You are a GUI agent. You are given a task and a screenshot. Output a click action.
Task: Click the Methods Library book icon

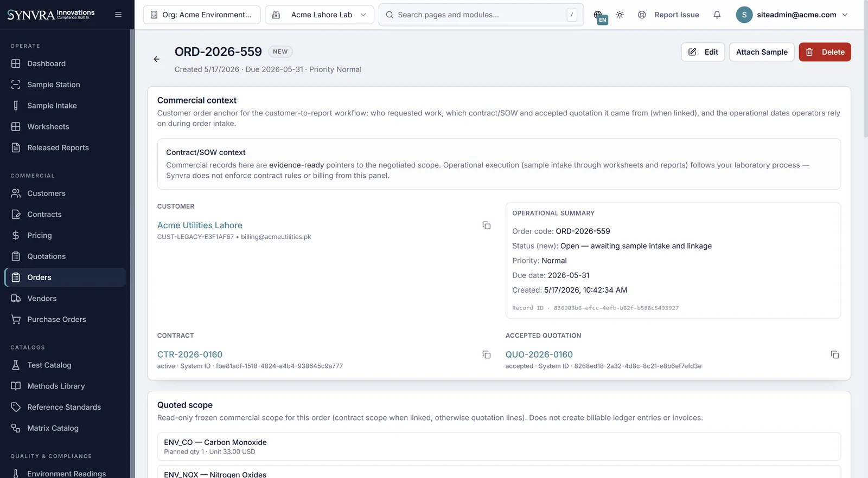pos(16,386)
